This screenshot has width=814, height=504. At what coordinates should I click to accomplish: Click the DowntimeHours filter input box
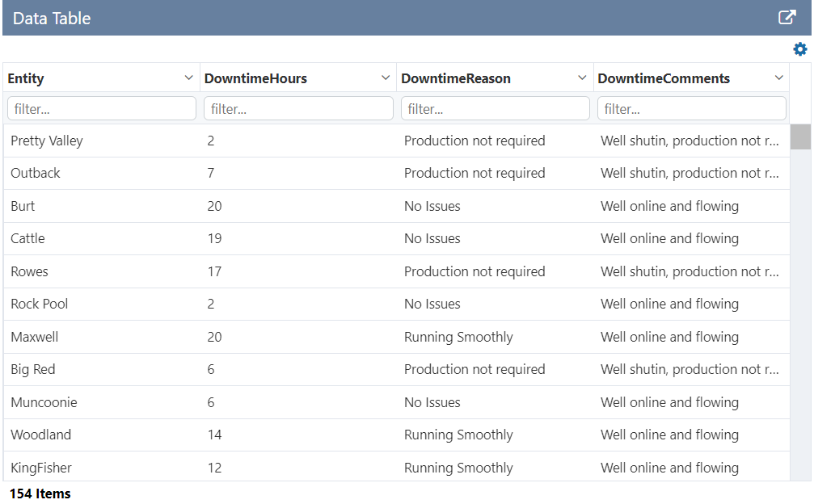pos(297,107)
